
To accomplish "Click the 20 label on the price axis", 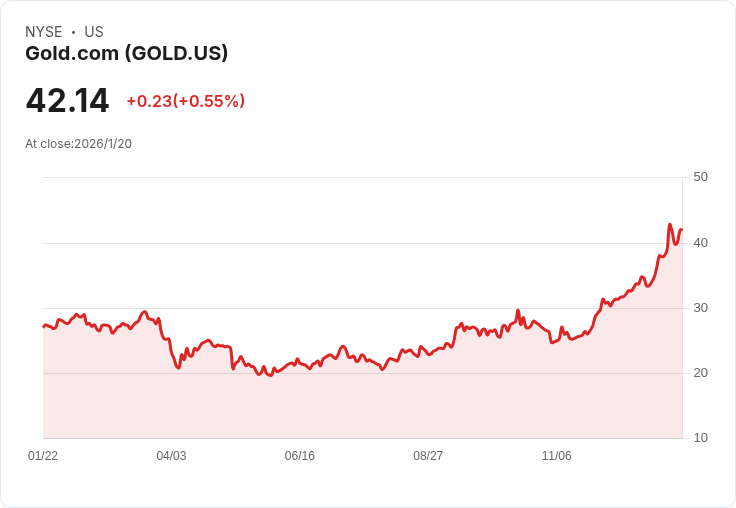I will (x=700, y=373).
